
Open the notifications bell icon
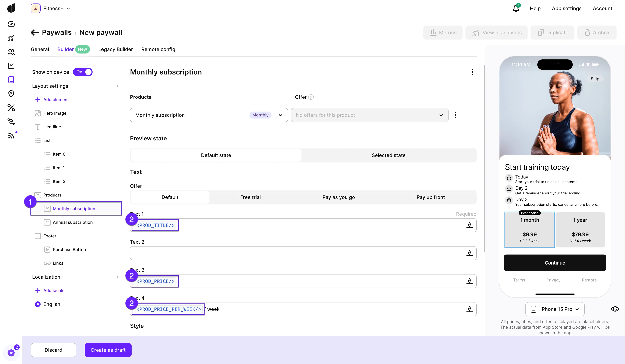tap(516, 8)
